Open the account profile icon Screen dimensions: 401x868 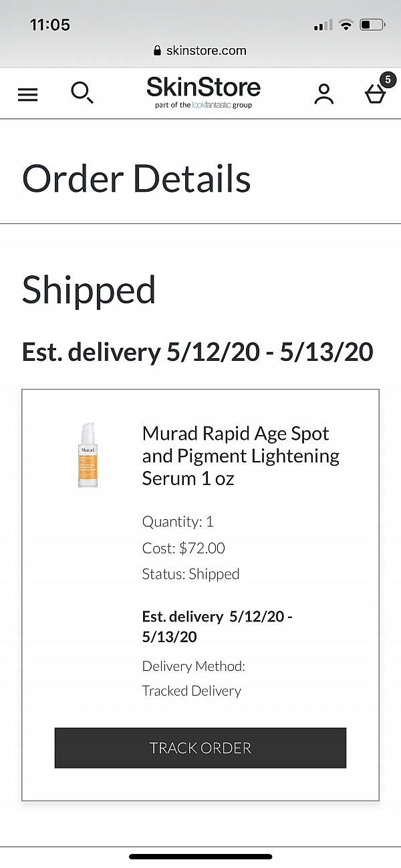click(x=324, y=94)
